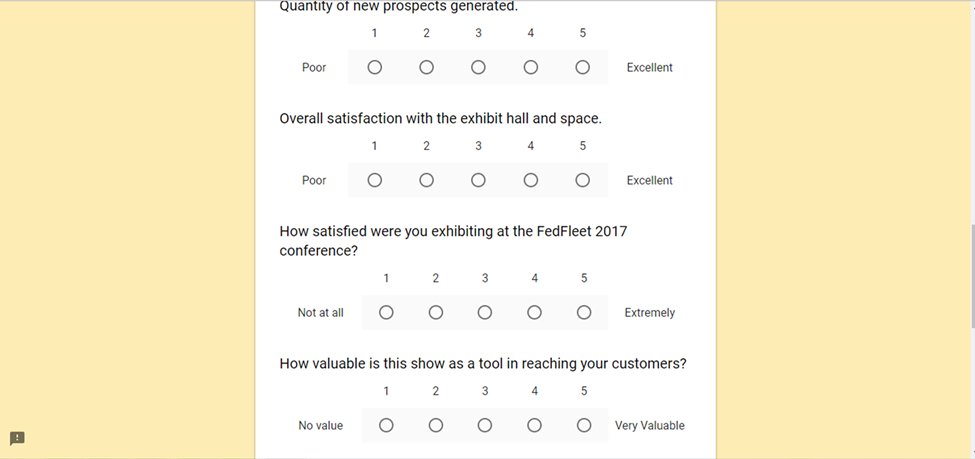
Task: Rate FedFleet 2017 exhibiting satisfaction as 4
Action: 535,313
